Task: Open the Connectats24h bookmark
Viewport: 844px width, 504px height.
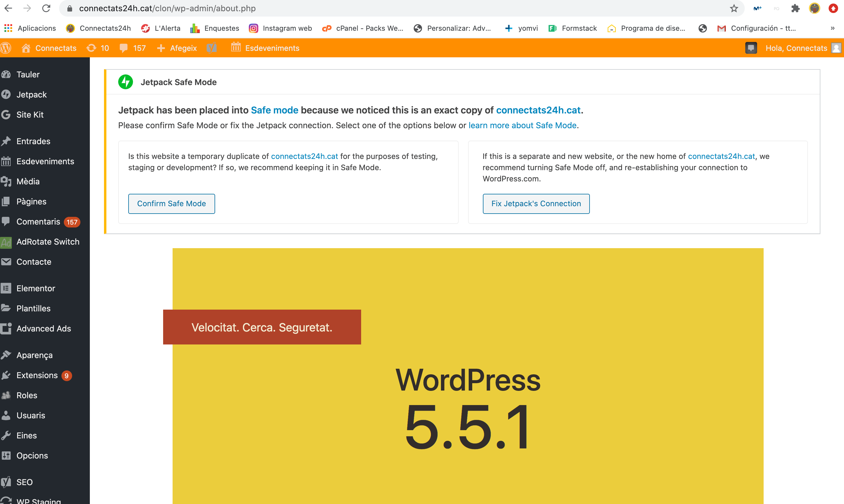Action: 98,28
